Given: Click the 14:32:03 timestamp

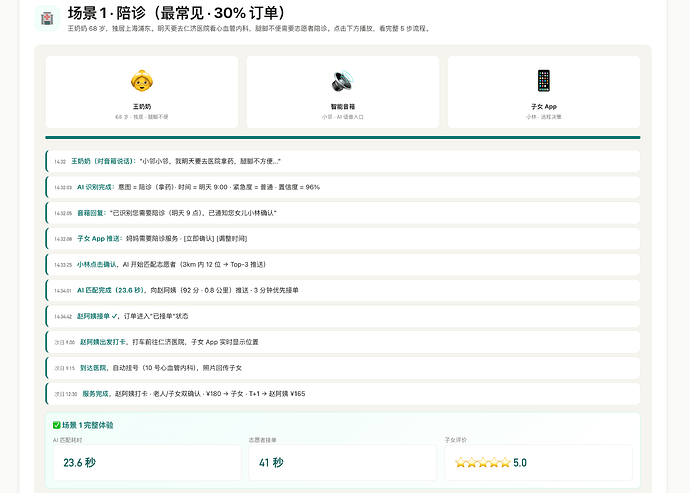Looking at the screenshot, I should pos(63,188).
